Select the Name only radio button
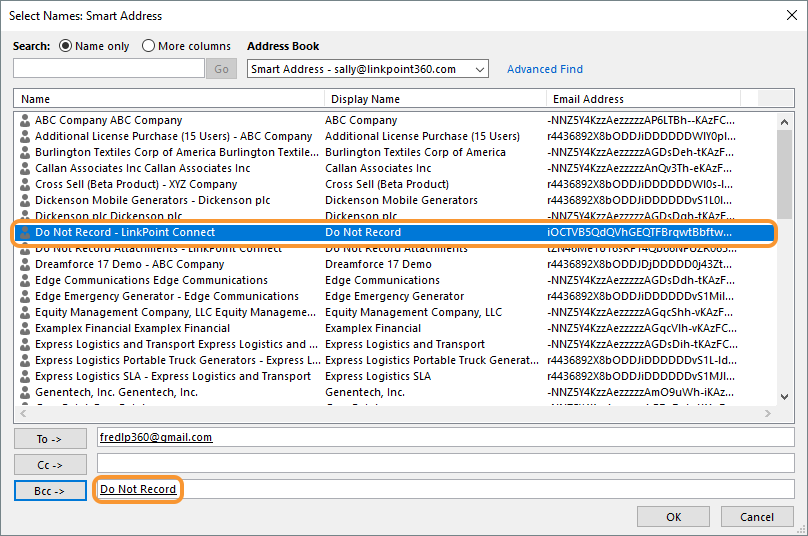 [65, 46]
